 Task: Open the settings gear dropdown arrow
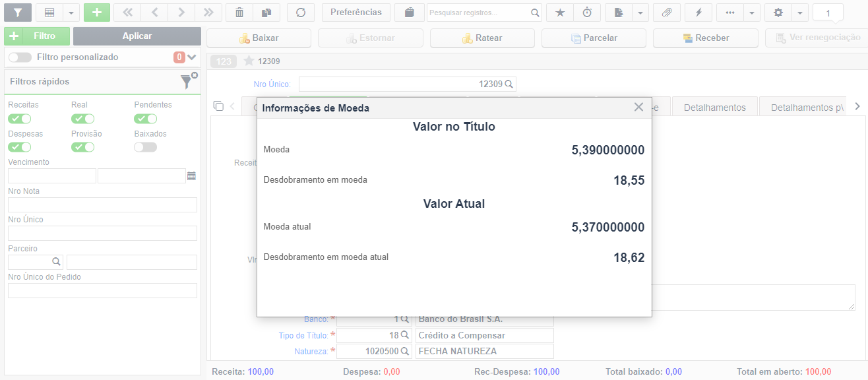click(x=799, y=13)
